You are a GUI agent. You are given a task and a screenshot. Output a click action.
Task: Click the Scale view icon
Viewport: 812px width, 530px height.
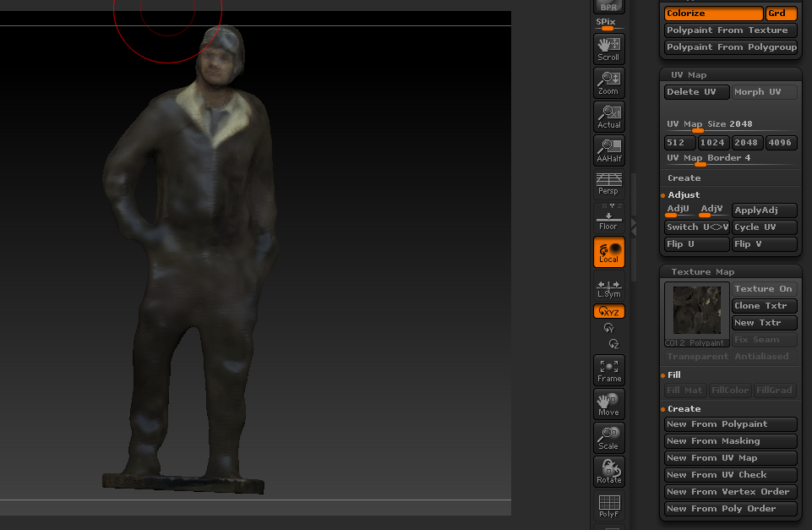[x=608, y=438]
